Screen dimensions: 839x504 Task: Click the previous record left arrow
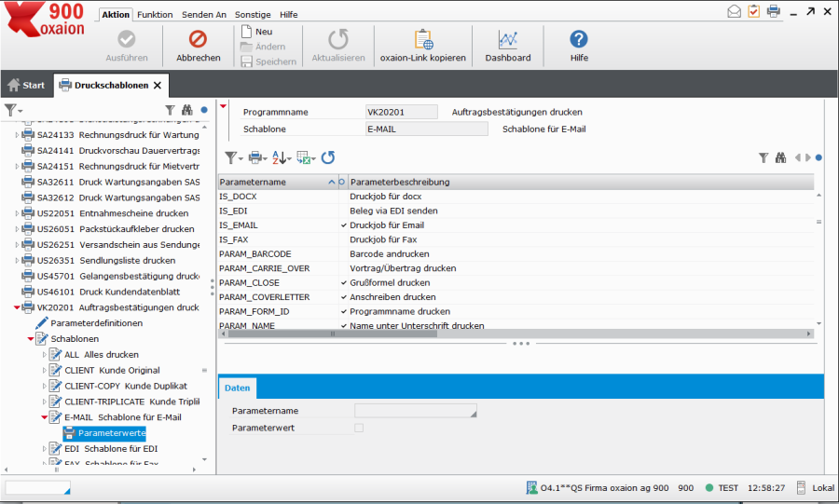pyautogui.click(x=798, y=157)
